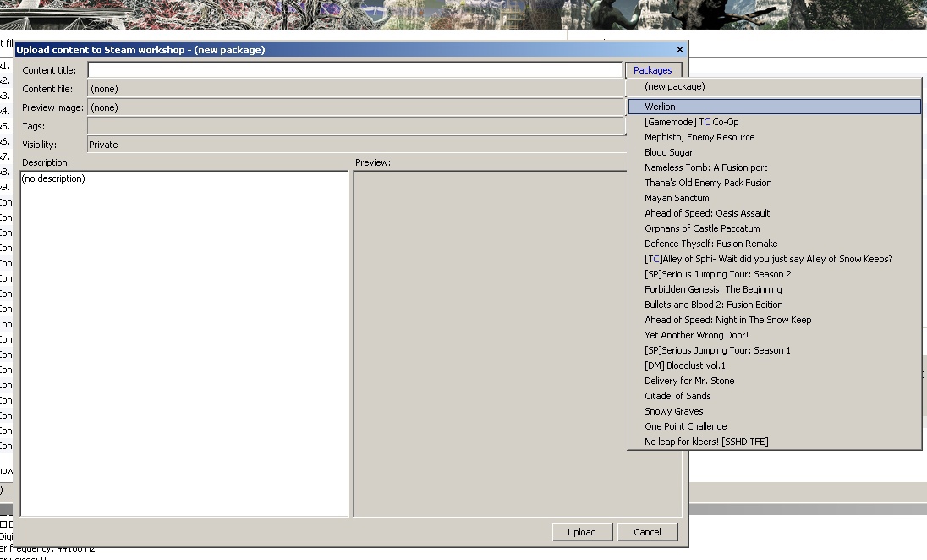Viewport: 927px width, 560px height.
Task: Select the [TC]Alley of Sphi- package entry
Action: tap(775, 259)
